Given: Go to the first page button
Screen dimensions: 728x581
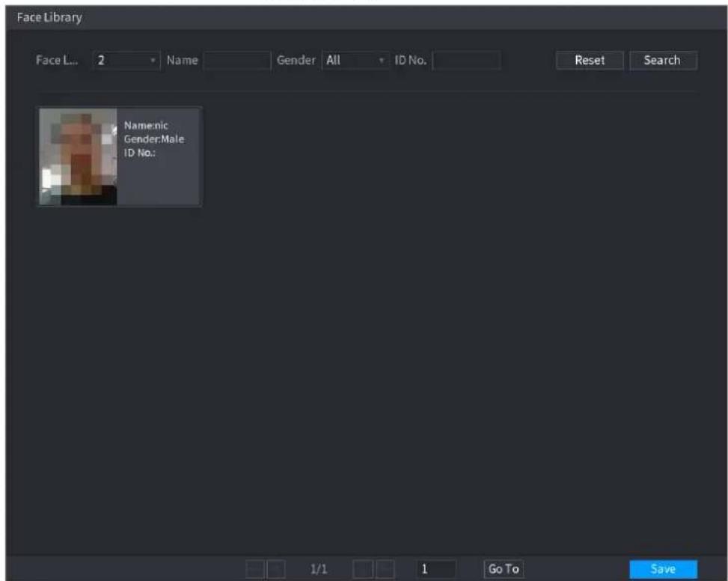Looking at the screenshot, I should [x=255, y=569].
